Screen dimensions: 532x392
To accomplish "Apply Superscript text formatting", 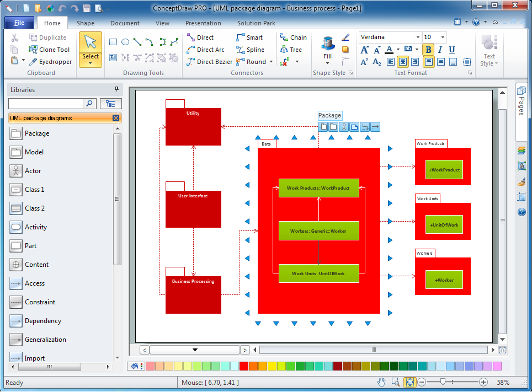I will (365, 62).
